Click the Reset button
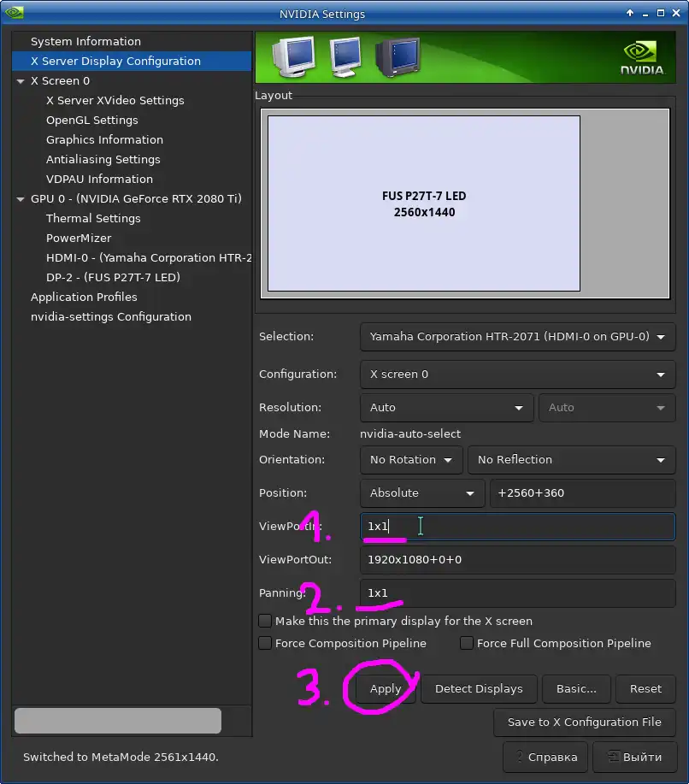689x784 pixels. click(645, 689)
